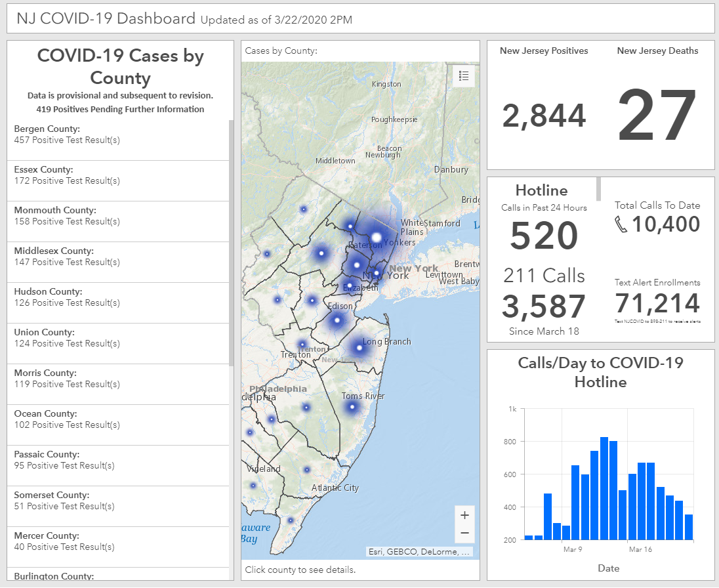719x588 pixels.
Task: Open Ocean County result row
Action: click(x=118, y=419)
